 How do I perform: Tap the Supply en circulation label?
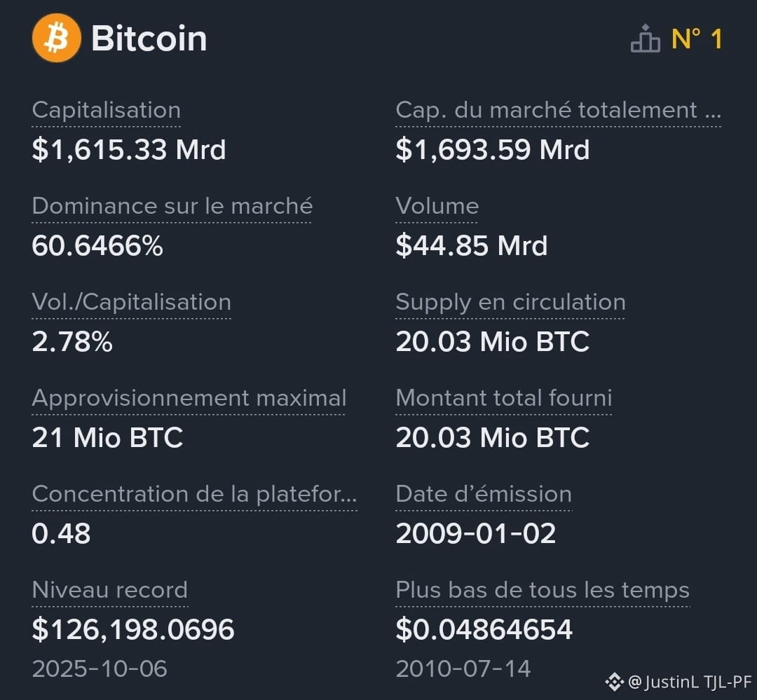510,302
